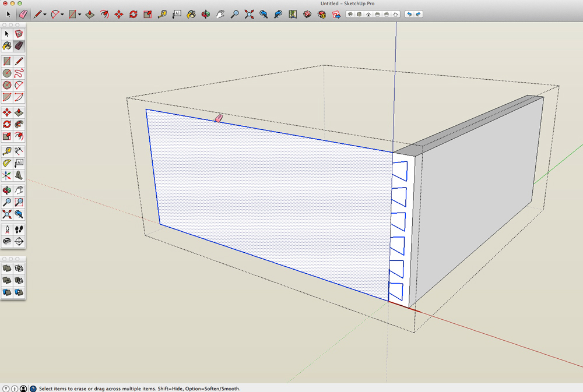Image resolution: width=583 pixels, height=392 pixels.
Task: Select the Protractor tool in left palette
Action: pyautogui.click(x=7, y=163)
